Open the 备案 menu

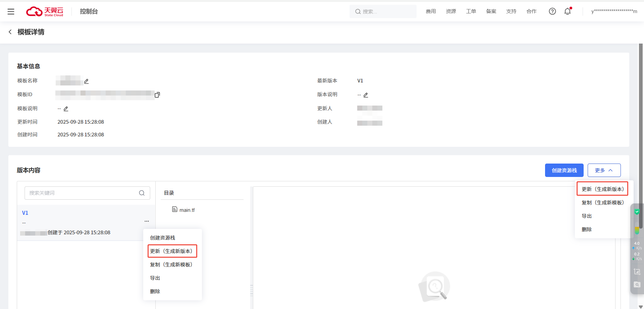tap(491, 11)
